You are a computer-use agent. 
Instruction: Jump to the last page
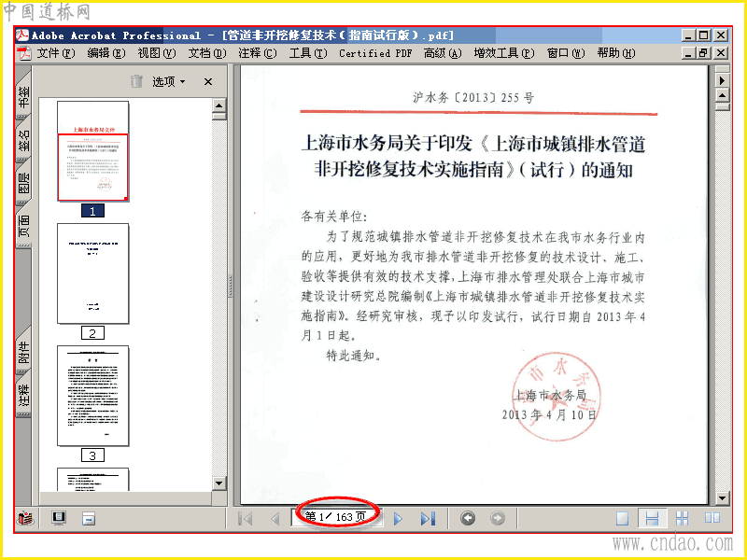428,519
